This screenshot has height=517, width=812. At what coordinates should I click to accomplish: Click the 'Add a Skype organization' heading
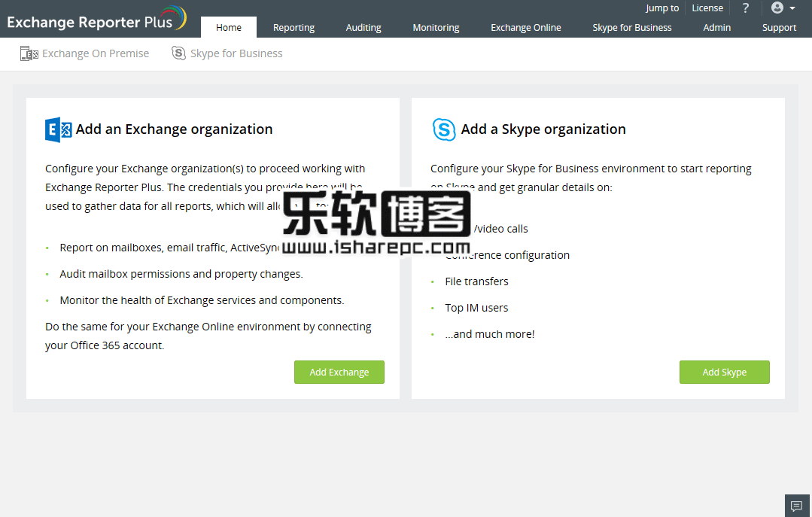click(x=543, y=129)
